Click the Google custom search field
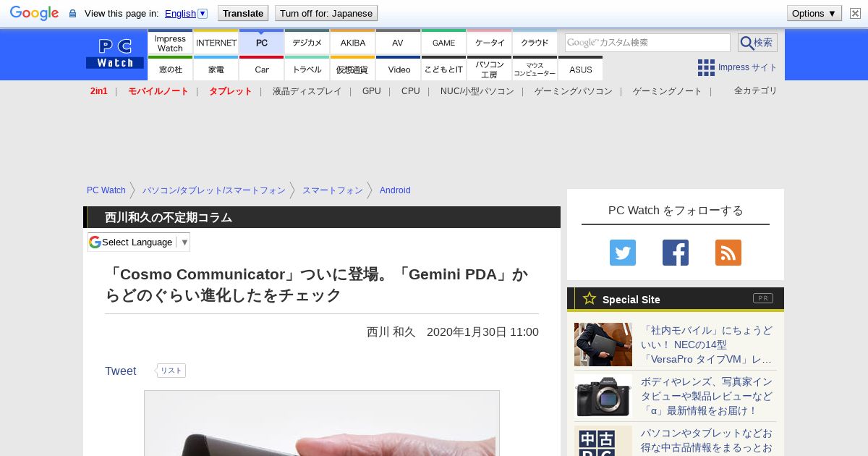 647,43
